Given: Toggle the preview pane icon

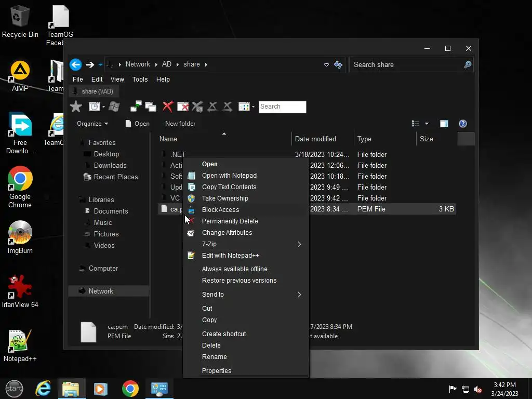Looking at the screenshot, I should 444,124.
